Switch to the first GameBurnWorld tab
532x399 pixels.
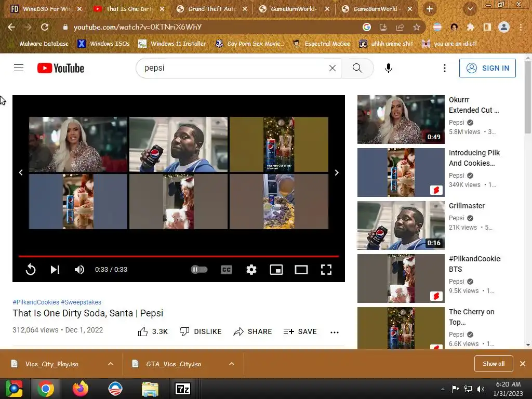click(294, 9)
